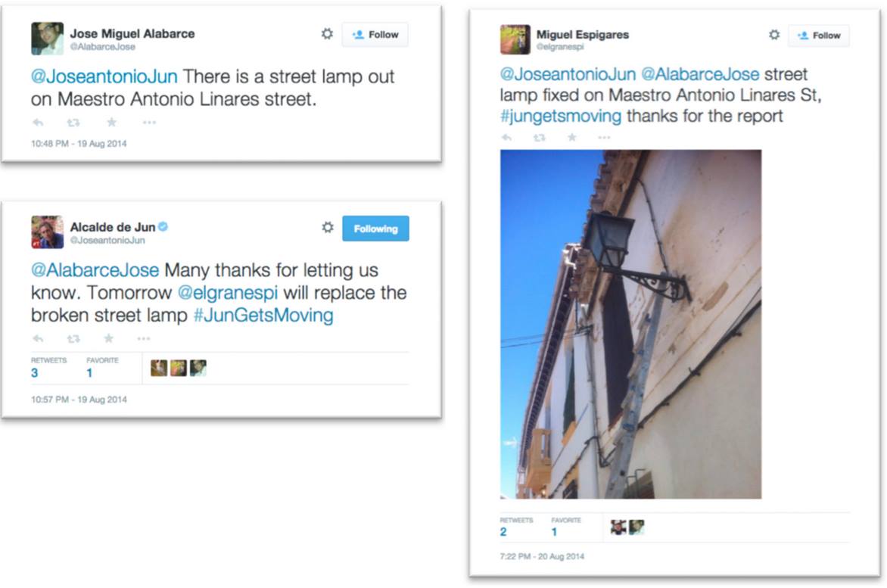The image size is (887, 588).
Task: Favorite Jose Miguel Alabarce's tweet with star
Action: click(111, 122)
